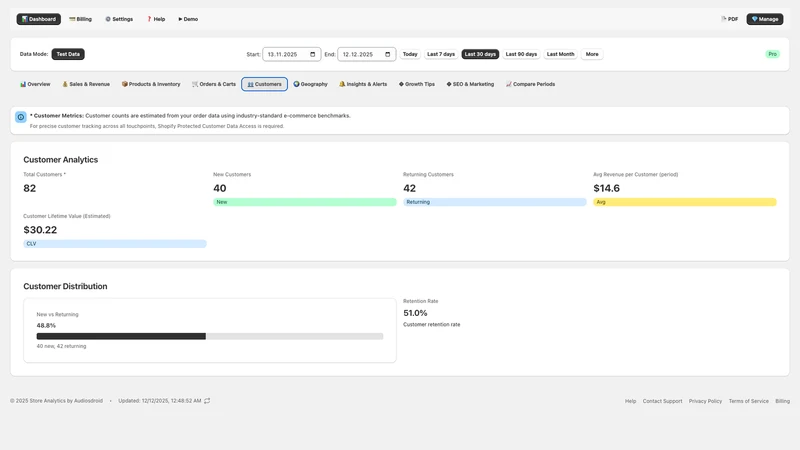800x450 pixels.
Task: Toggle the Test Data mode
Action: coord(68,54)
